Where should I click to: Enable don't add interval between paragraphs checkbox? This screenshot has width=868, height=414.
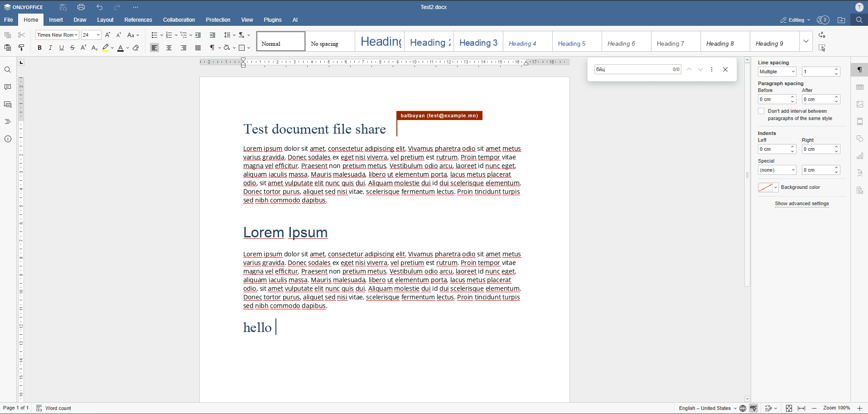[761, 111]
